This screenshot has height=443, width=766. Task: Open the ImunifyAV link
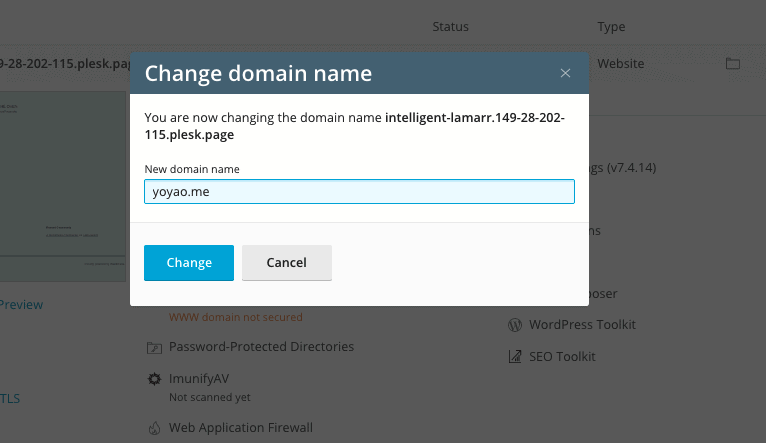[x=199, y=379]
